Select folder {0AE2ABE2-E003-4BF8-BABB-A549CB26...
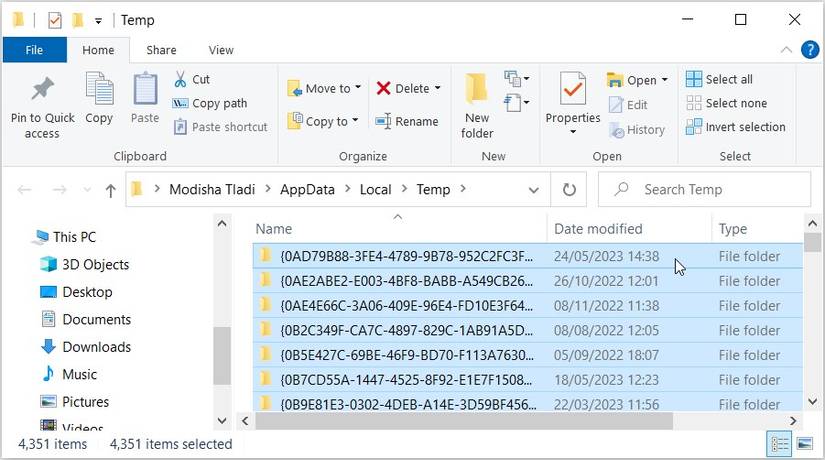The height and width of the screenshot is (460, 825). click(528, 281)
